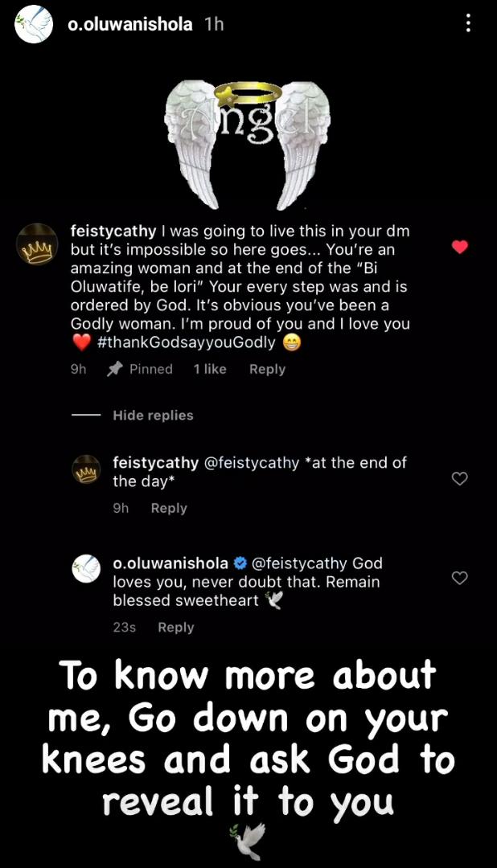Like o.oluwanishola's 'God loves you' reply

coord(460,578)
